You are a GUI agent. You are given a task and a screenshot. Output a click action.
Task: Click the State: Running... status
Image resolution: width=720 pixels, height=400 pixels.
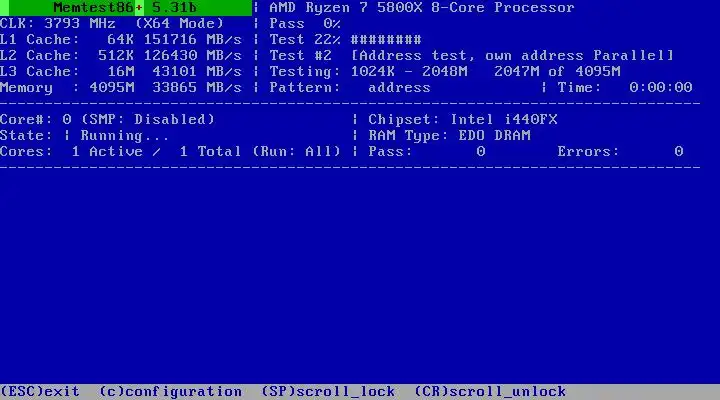point(84,135)
